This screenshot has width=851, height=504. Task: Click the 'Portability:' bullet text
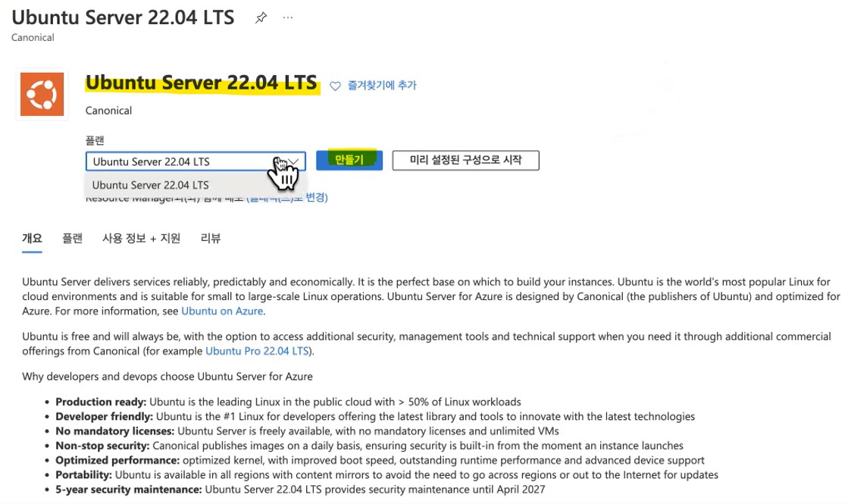coord(83,475)
